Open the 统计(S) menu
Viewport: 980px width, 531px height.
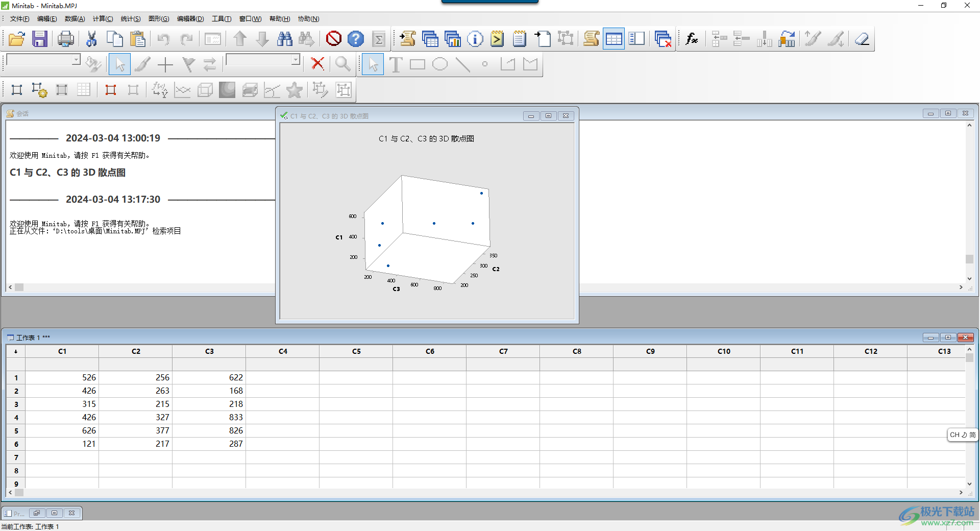pyautogui.click(x=130, y=19)
